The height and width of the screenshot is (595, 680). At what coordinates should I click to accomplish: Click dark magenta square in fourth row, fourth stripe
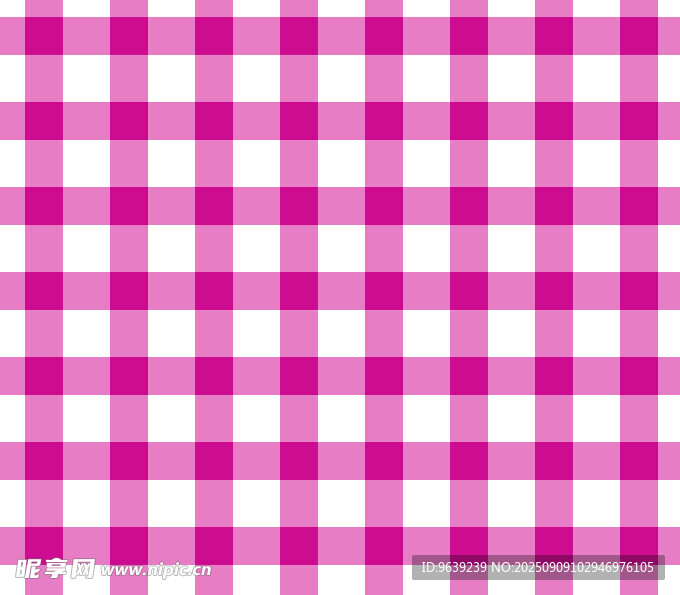coord(299,291)
